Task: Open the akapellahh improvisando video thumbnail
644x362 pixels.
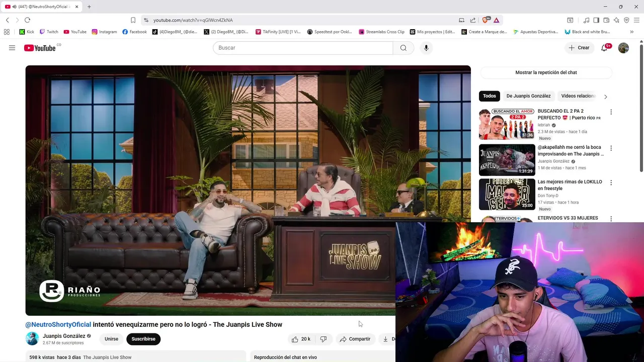Action: [x=507, y=160]
